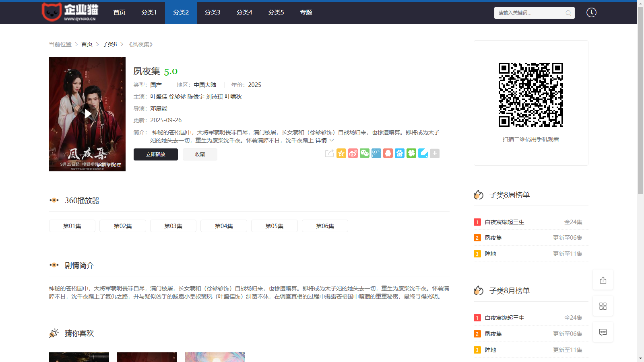Image resolution: width=644 pixels, height=362 pixels.
Task: Play the 夙夜集 poster thumbnail
Action: coord(87,114)
